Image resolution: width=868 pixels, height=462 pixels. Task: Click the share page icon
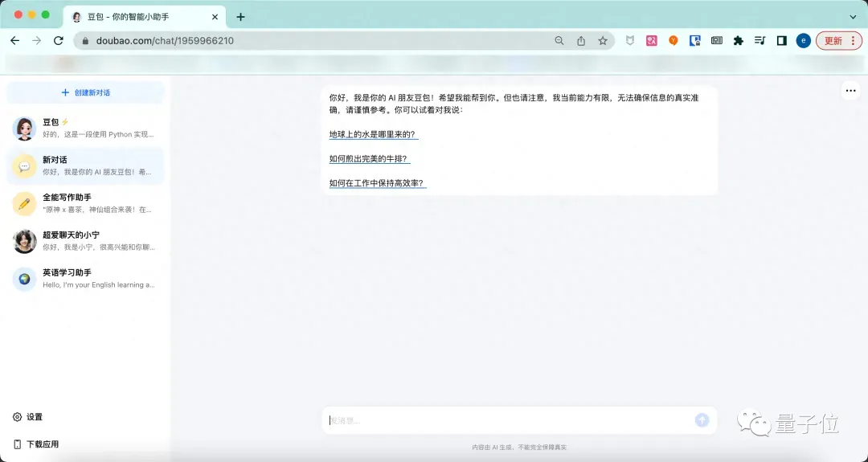click(x=581, y=40)
